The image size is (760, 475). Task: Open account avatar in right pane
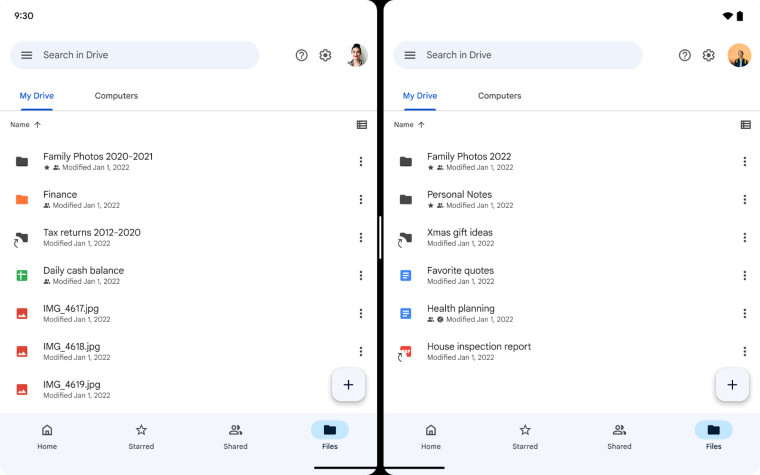coord(740,55)
